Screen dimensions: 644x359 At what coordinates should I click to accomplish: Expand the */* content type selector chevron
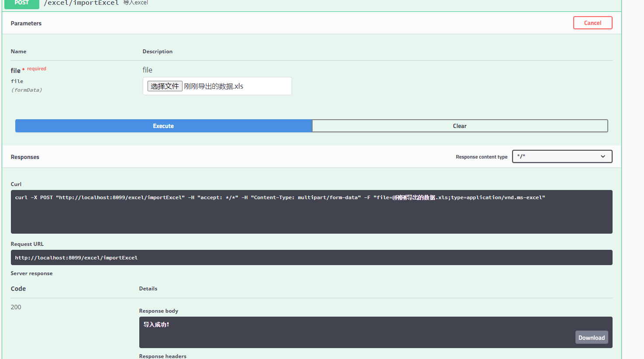603,156
